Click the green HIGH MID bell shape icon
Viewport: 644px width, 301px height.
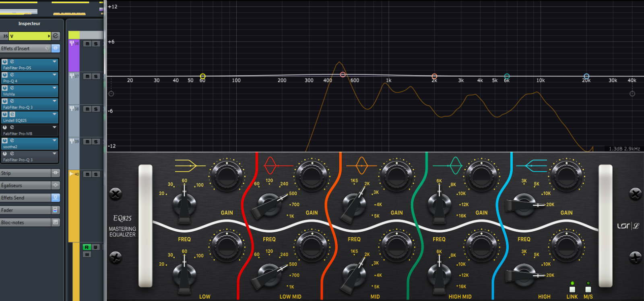pos(448,165)
